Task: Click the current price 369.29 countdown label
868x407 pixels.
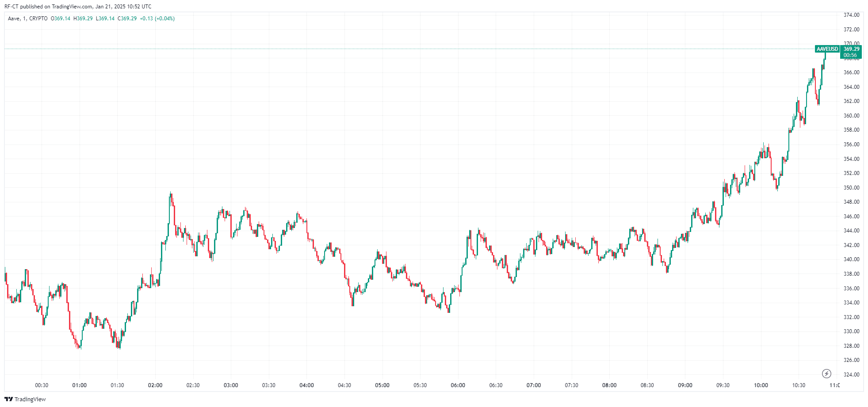Action: 851,52
